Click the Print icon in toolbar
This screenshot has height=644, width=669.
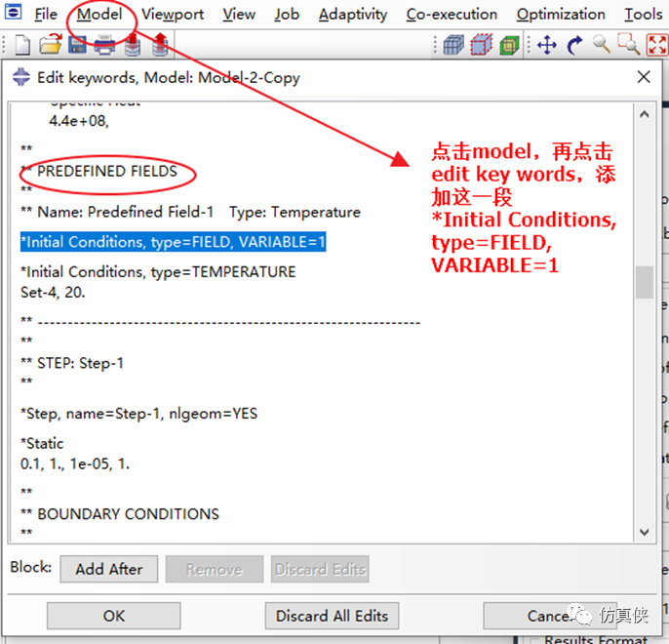coord(104,44)
